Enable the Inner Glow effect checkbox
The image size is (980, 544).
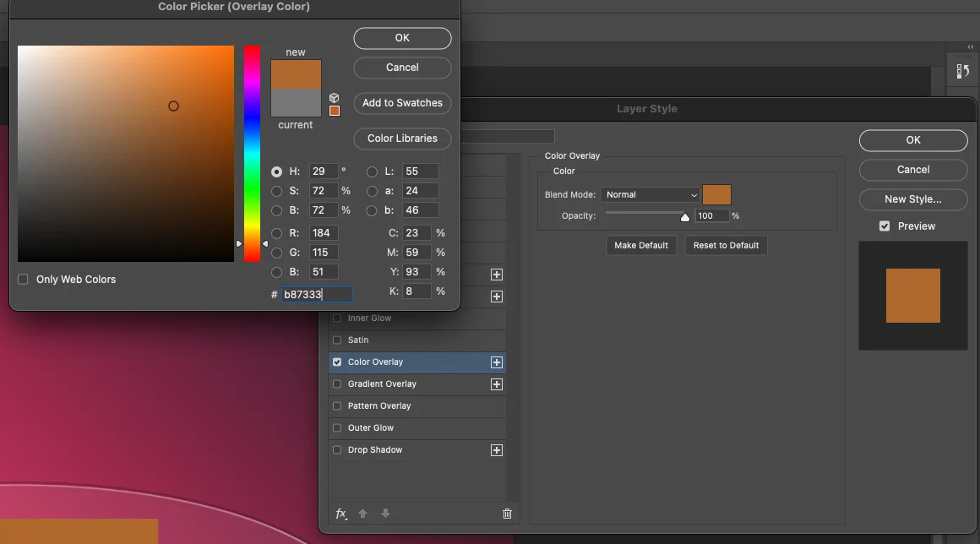pos(337,318)
